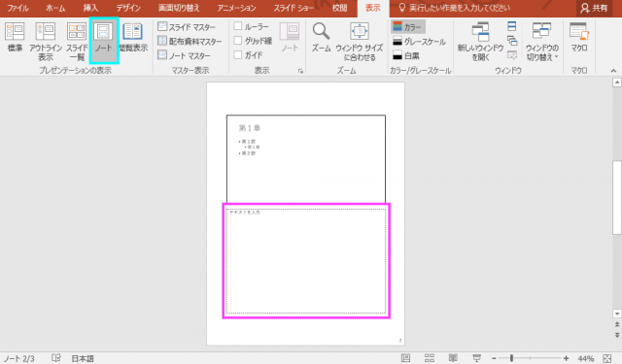
Task: Click the ノート 2/3 page indicator
Action: (x=19, y=358)
